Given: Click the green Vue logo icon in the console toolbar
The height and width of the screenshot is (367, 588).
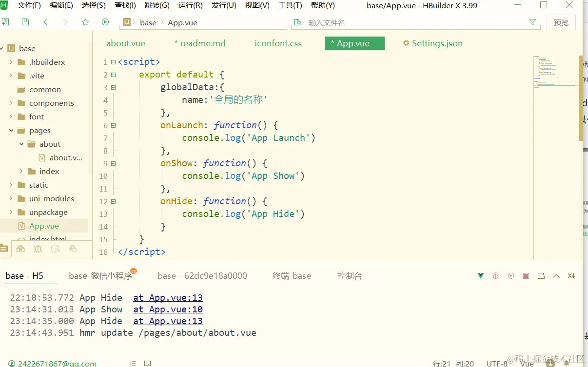Looking at the screenshot, I should 481,276.
